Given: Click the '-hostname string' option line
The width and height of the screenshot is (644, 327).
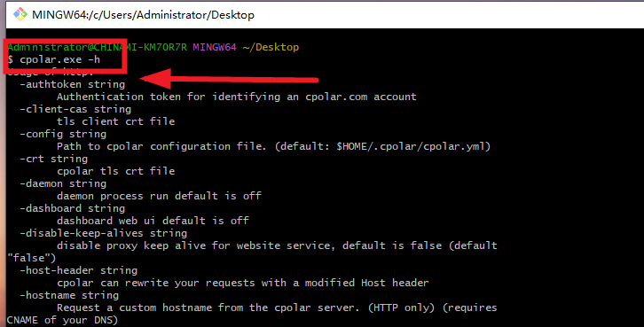Looking at the screenshot, I should (x=69, y=295).
